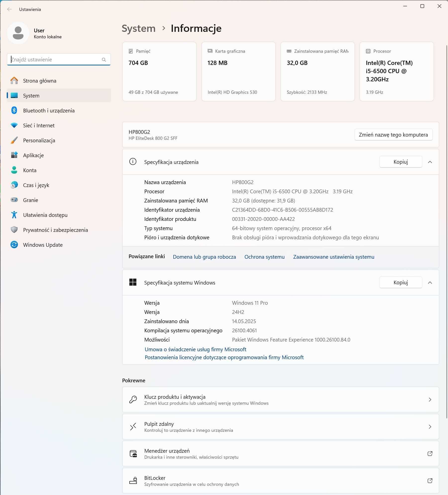Open the Zainstalowana pamięć RAM card
The width and height of the screenshot is (448, 495).
coord(318,71)
